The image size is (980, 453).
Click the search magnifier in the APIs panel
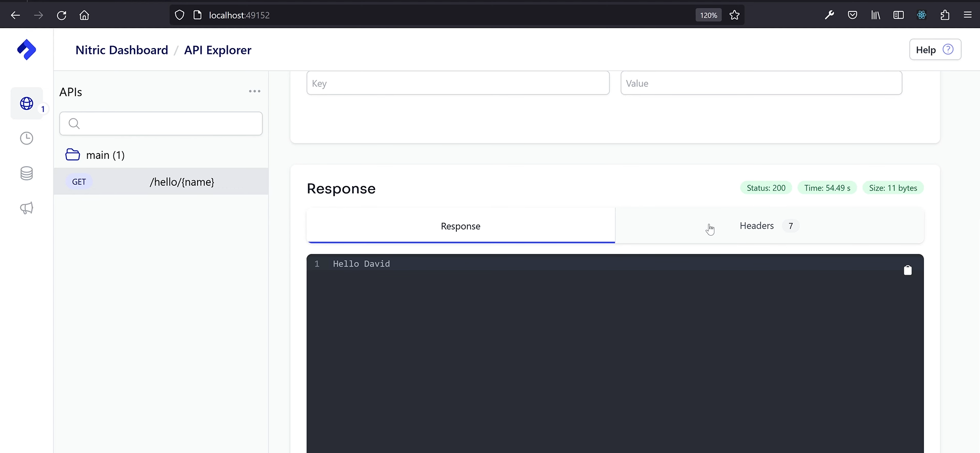[74, 123]
